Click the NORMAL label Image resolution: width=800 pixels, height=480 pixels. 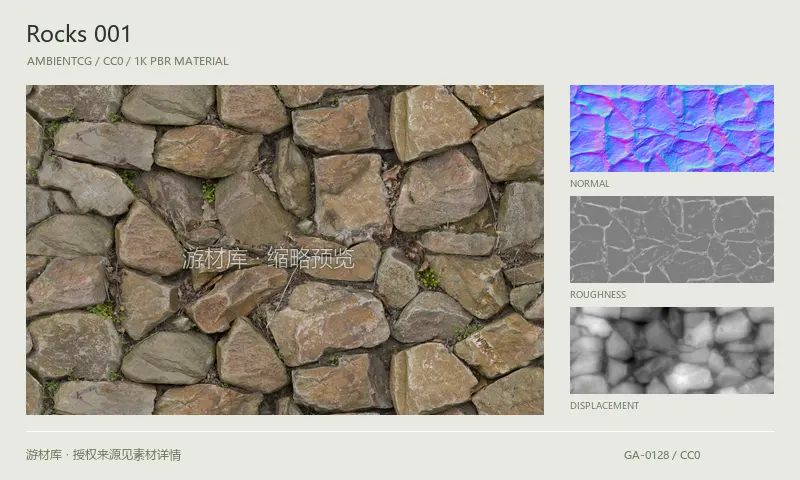[590, 184]
